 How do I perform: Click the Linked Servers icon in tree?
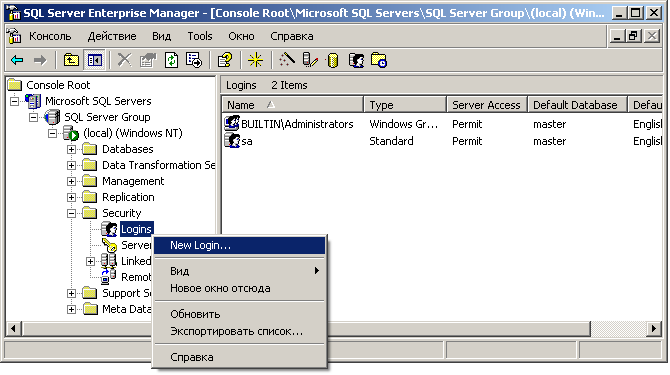(109, 261)
